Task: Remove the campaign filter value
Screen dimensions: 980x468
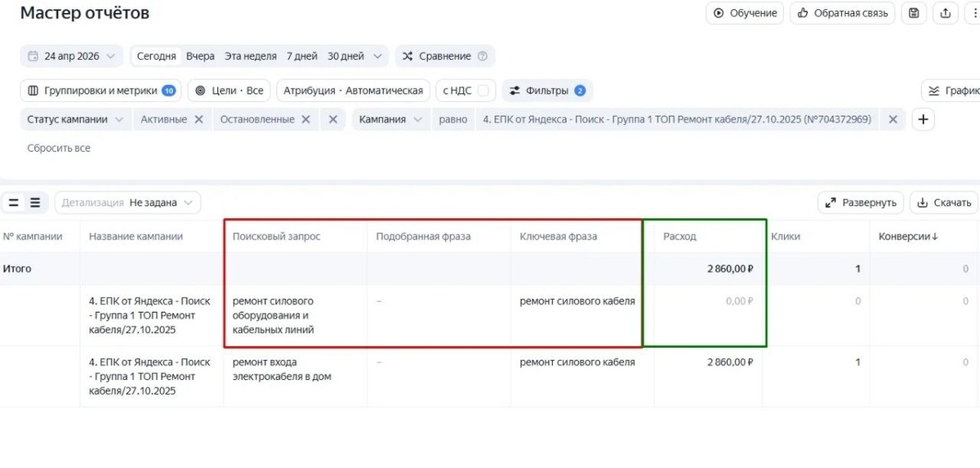Action: point(893,119)
